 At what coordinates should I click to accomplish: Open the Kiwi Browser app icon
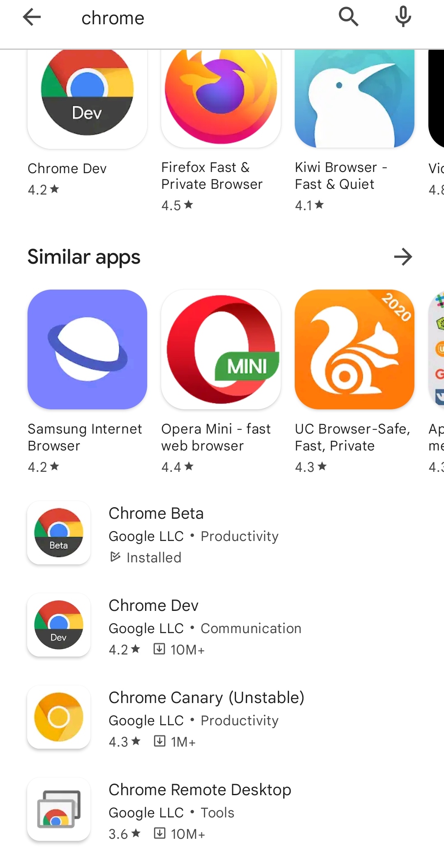pos(354,98)
